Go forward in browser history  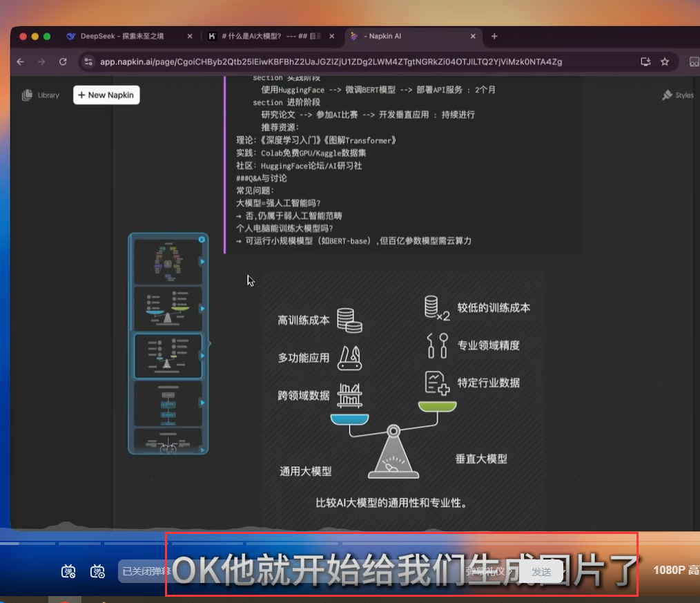coord(41,61)
